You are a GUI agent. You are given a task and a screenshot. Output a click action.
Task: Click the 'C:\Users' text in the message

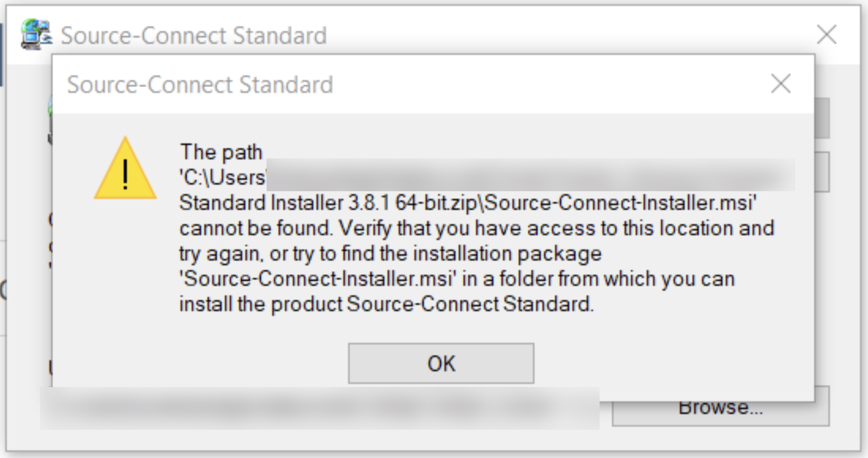[x=222, y=177]
